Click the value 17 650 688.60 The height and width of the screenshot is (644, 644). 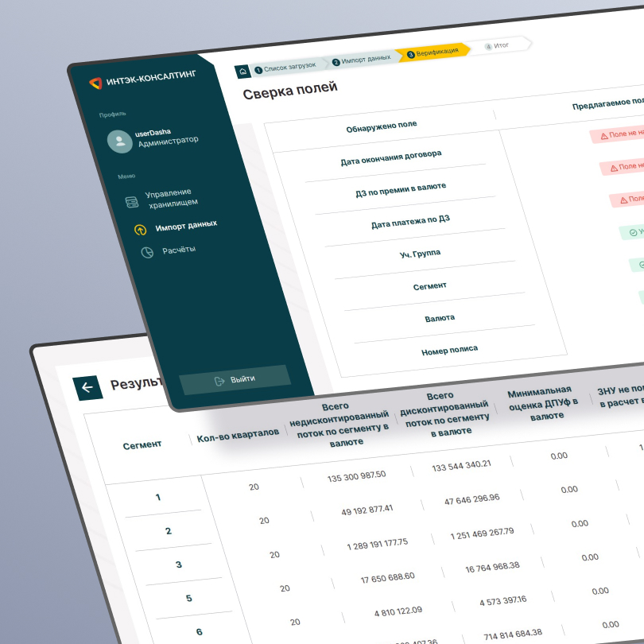[388, 578]
